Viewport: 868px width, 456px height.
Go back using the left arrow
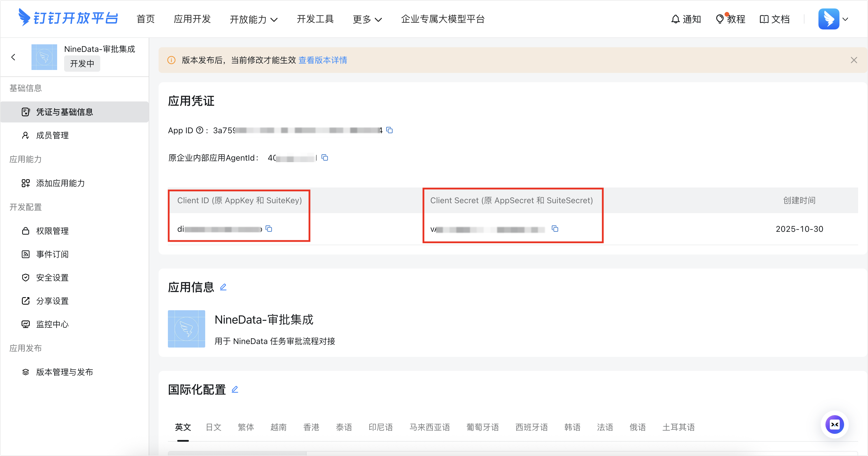pos(13,57)
